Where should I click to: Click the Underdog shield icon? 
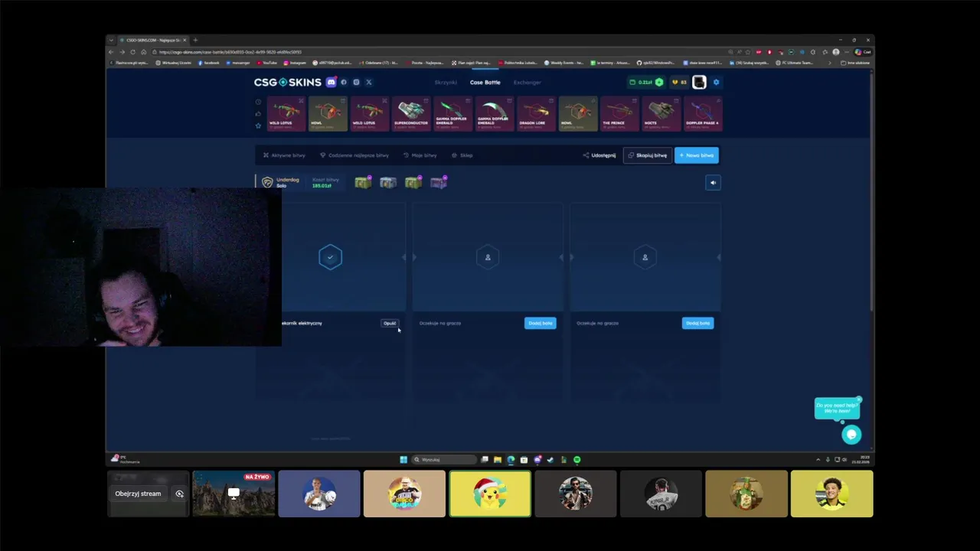(267, 182)
